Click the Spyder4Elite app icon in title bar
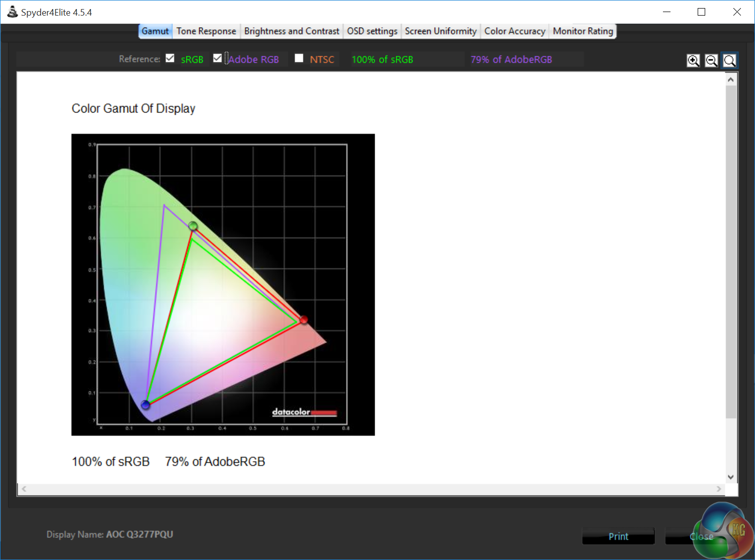 coord(12,12)
